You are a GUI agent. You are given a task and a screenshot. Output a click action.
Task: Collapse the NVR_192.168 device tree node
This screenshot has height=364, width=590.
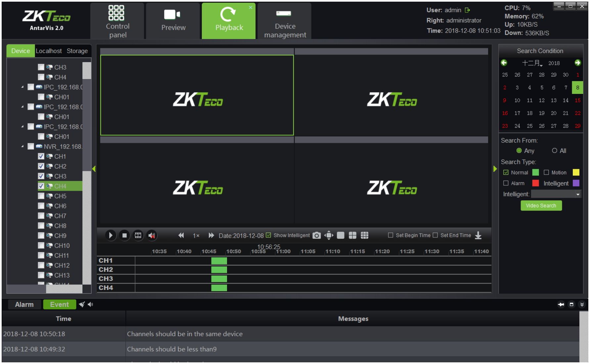23,146
